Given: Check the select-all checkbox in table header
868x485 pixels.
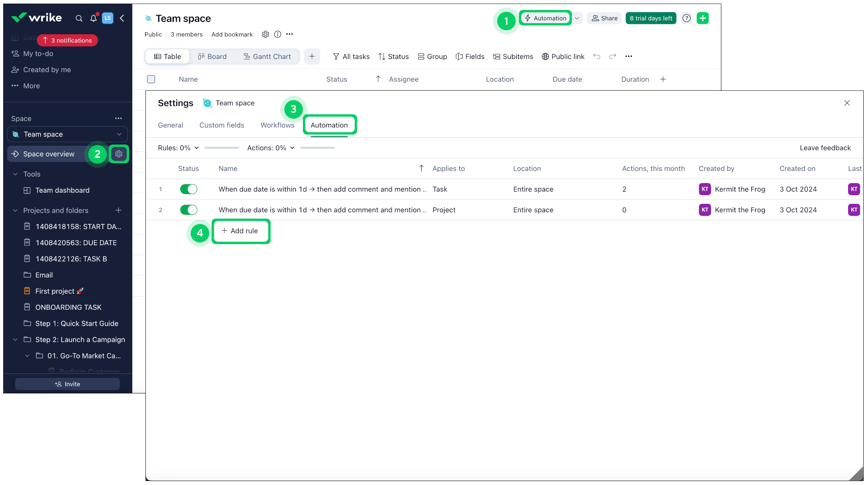Looking at the screenshot, I should coord(151,79).
